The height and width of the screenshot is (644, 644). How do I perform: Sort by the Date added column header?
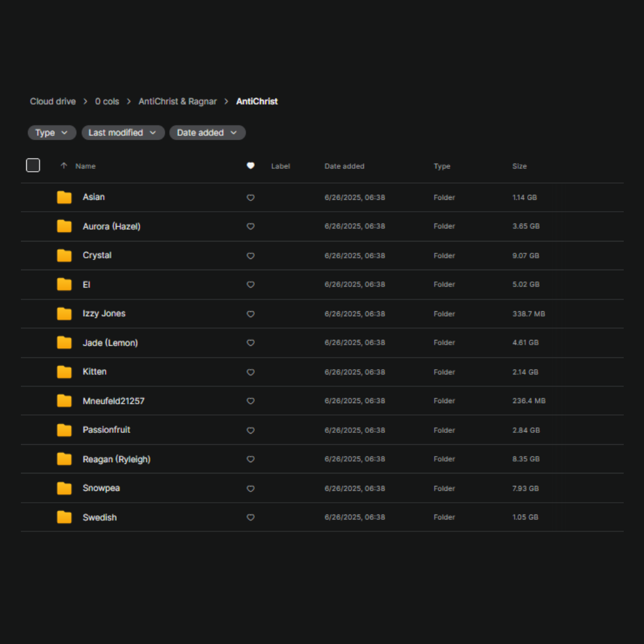point(344,166)
